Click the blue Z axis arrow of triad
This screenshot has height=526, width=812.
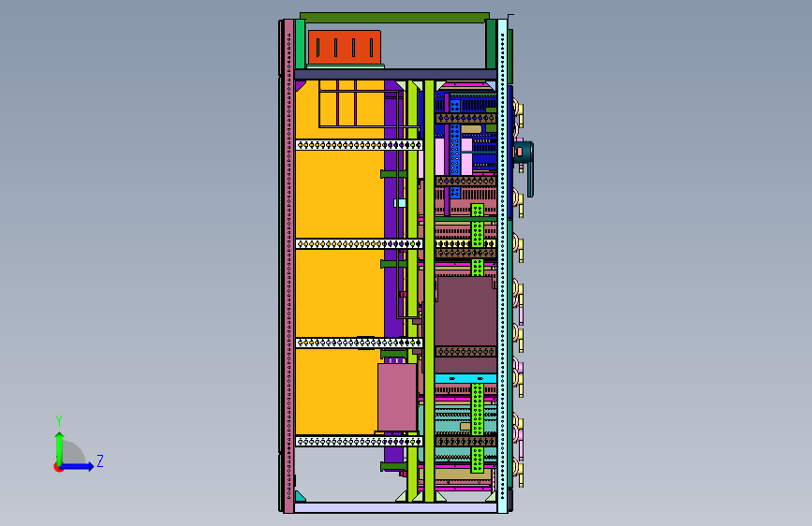tap(78, 466)
